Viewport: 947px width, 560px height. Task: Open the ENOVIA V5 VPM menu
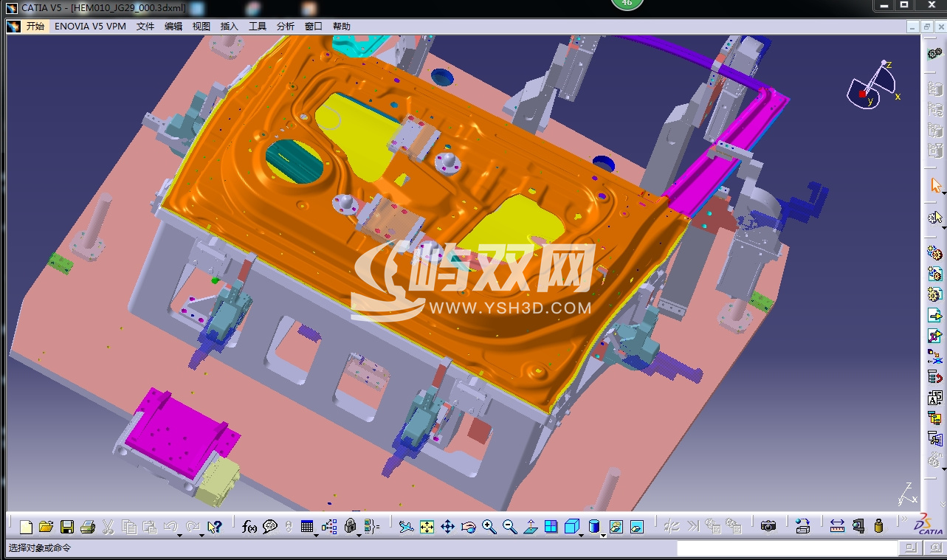click(90, 26)
